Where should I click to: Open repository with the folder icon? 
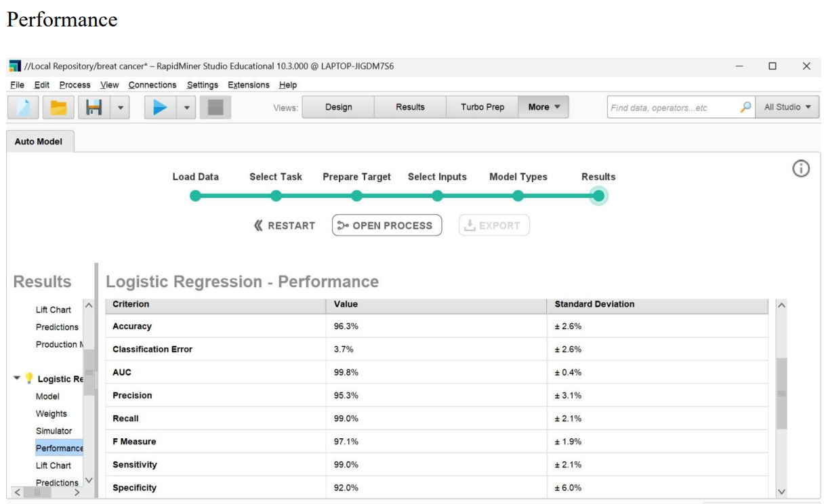[59, 107]
